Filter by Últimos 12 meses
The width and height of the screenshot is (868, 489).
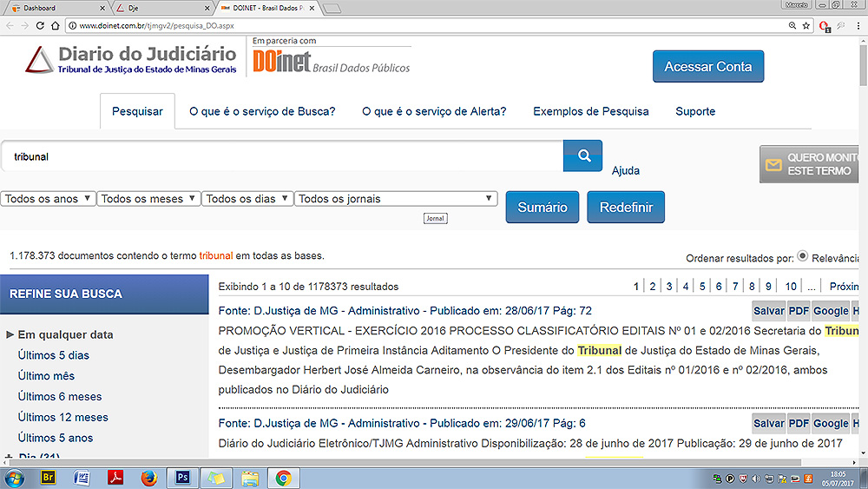(x=63, y=417)
